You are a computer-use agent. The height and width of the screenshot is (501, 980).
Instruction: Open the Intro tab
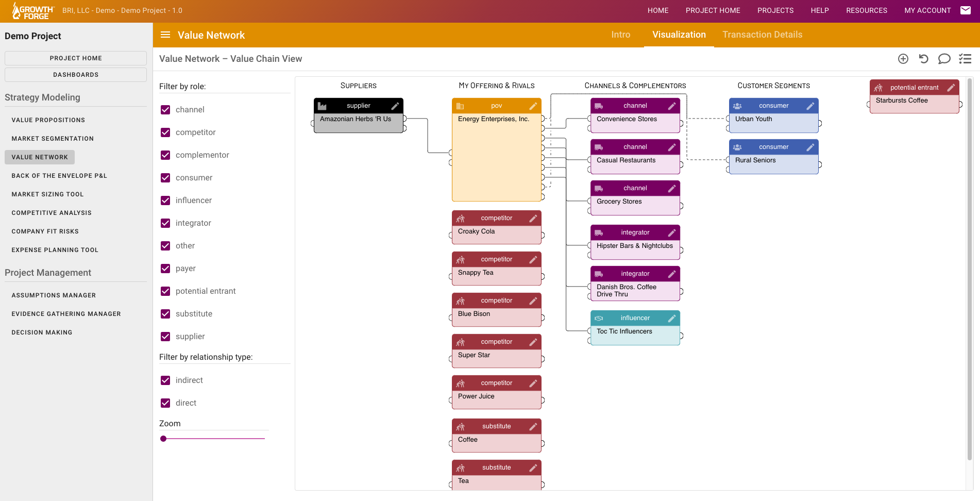pyautogui.click(x=620, y=35)
